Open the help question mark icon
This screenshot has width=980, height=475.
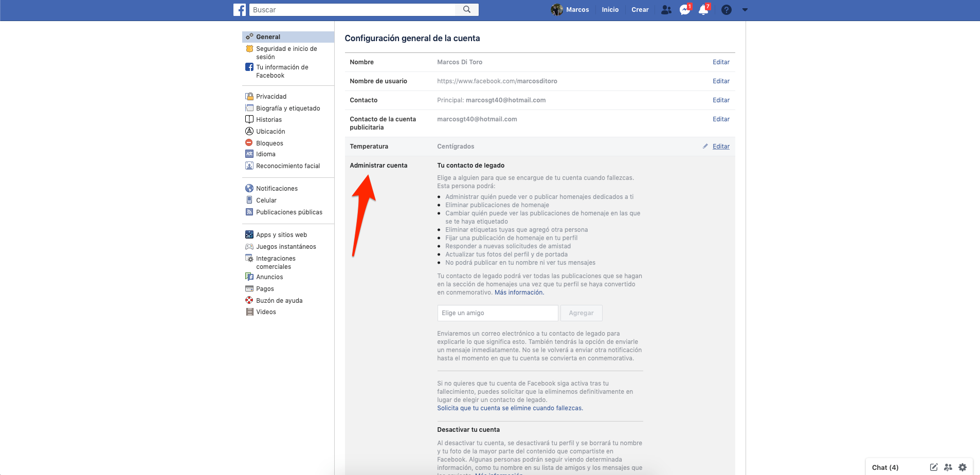pos(726,10)
